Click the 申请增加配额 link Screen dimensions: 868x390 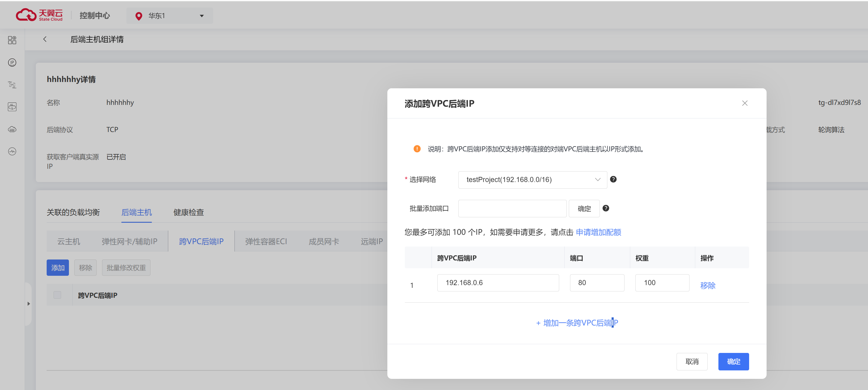[598, 232]
